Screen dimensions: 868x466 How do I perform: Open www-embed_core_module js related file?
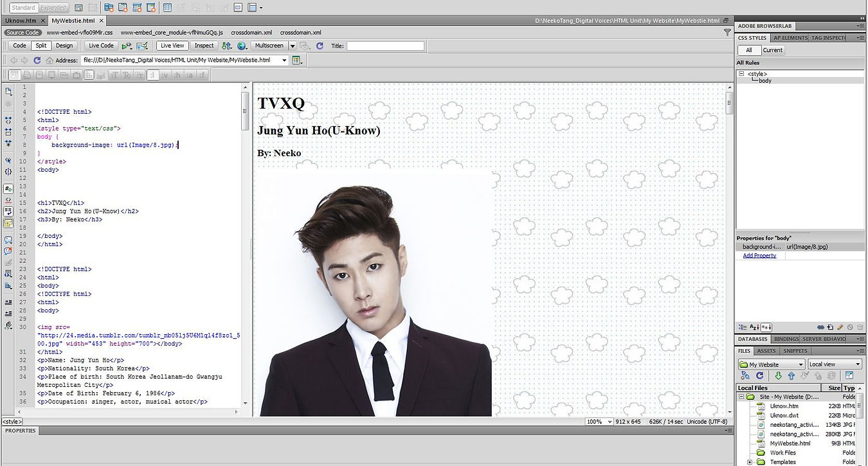(172, 32)
